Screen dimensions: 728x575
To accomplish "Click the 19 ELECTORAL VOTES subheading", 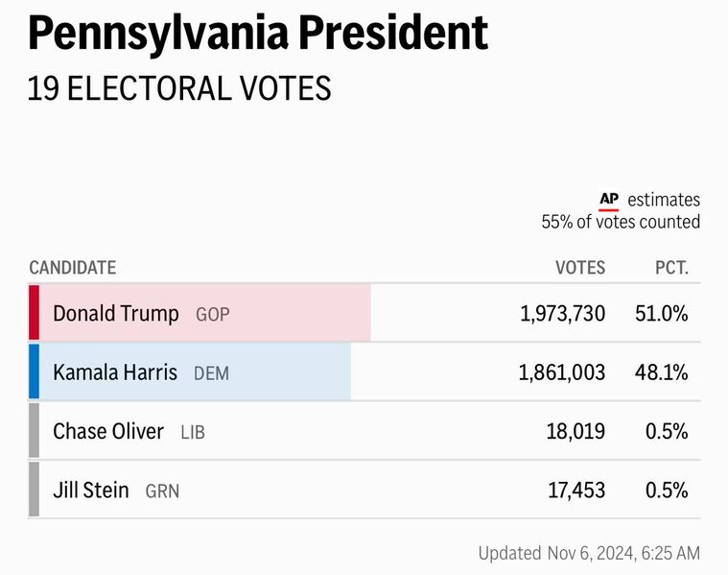I will 179,89.
